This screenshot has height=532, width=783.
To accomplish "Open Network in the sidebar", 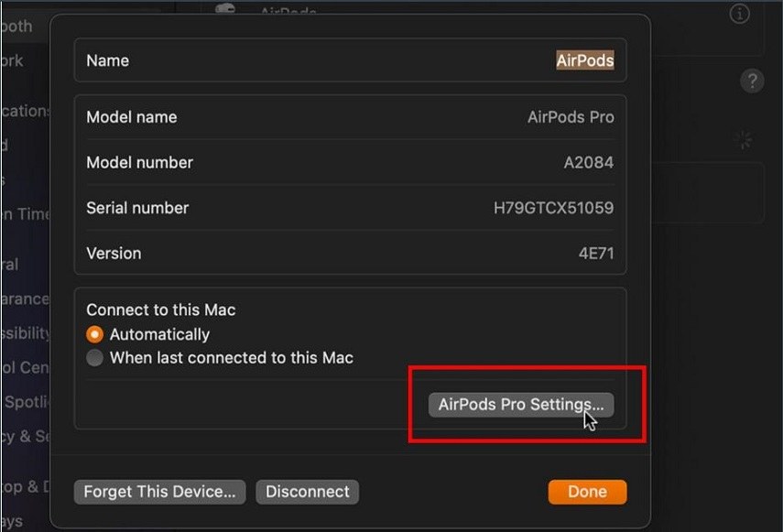I will tap(13, 60).
